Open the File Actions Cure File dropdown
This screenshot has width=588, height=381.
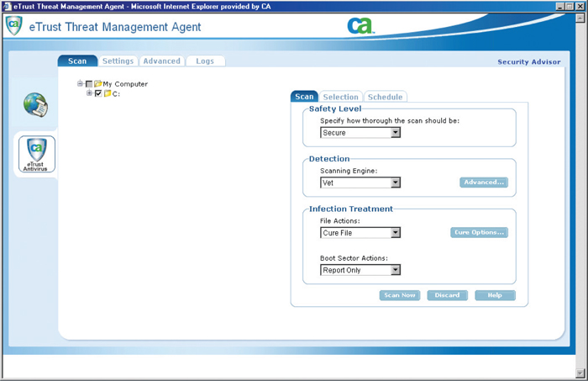[360, 233]
